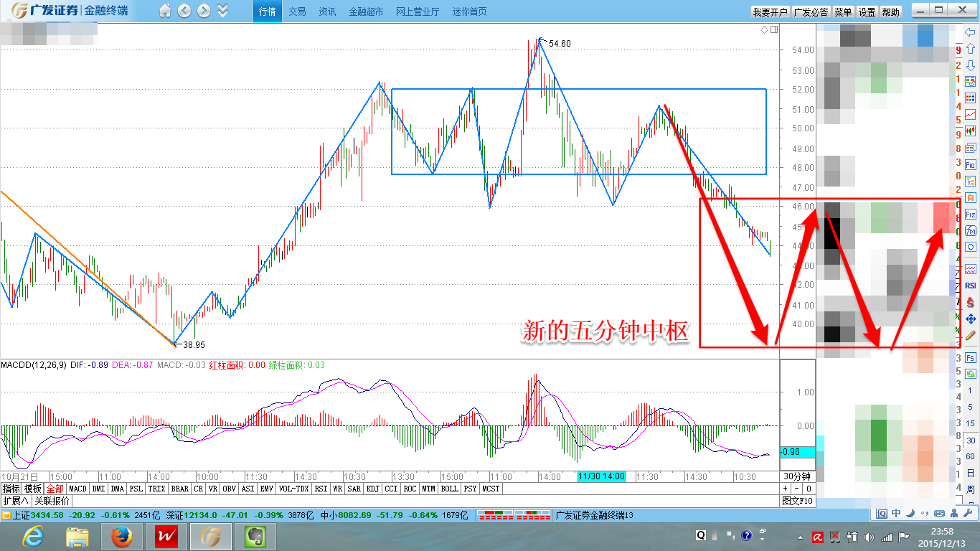This screenshot has width=980, height=551.
Task: Click the 关联报价 button
Action: (52, 501)
